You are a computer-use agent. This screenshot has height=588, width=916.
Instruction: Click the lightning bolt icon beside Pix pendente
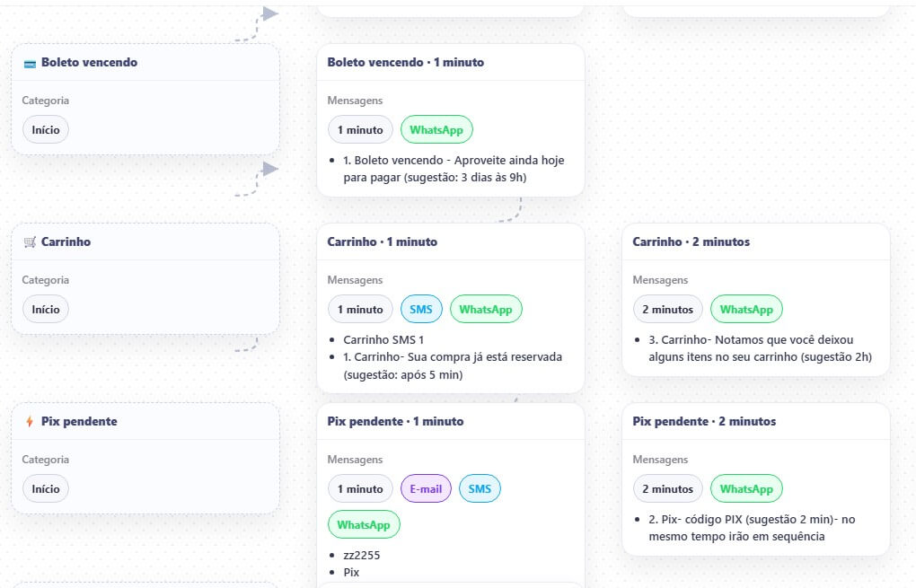click(x=30, y=422)
